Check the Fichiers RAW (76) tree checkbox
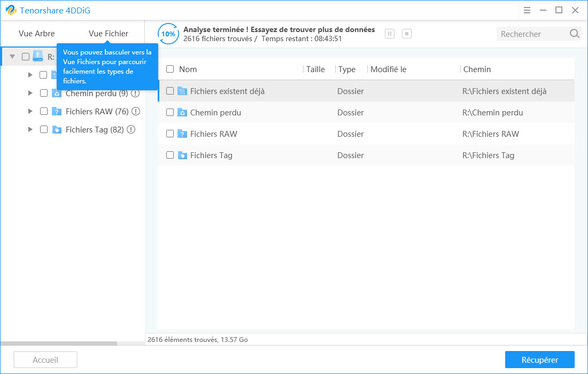Image resolution: width=588 pixels, height=374 pixels. [43, 111]
